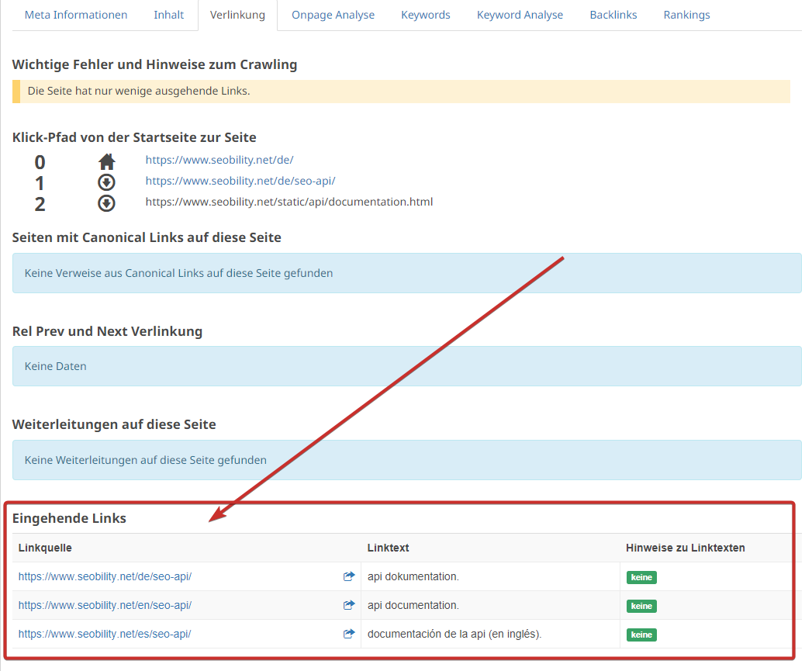Open incoming link source /es/seo-api/
The height and width of the screenshot is (671, 812).
(105, 634)
